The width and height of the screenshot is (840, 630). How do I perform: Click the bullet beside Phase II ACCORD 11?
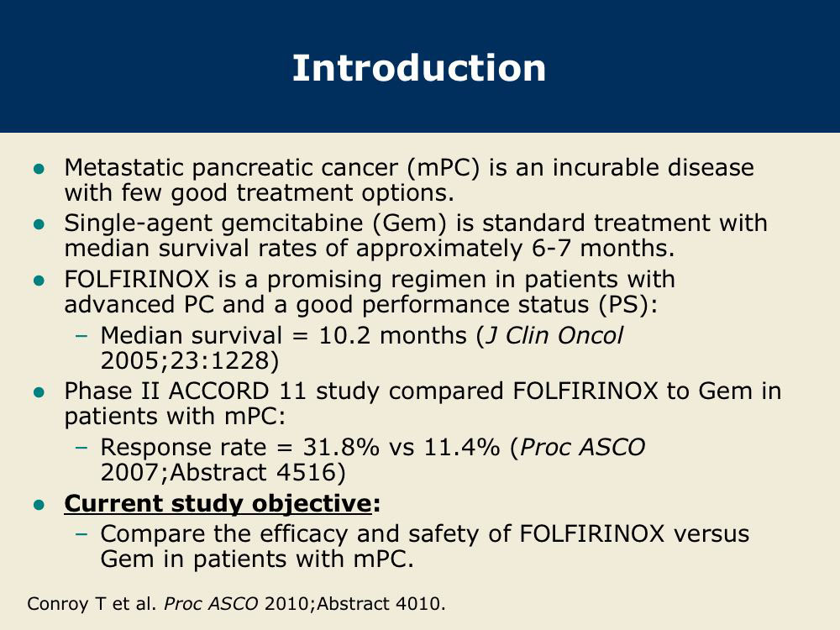pyautogui.click(x=39, y=392)
